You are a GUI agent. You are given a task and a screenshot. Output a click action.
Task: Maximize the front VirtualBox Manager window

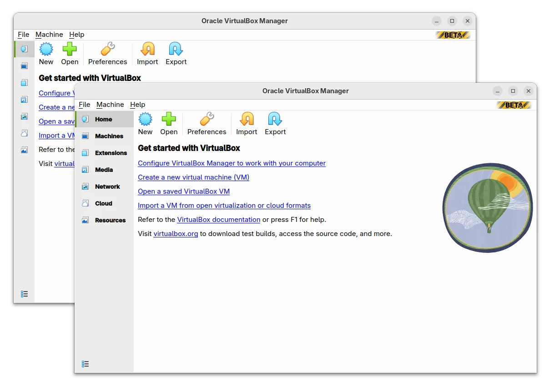click(513, 91)
